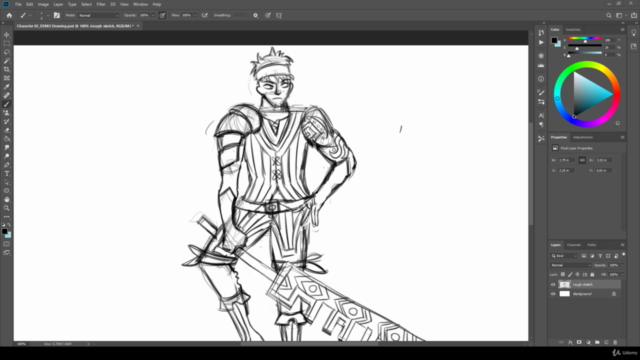Select the Eyedropper tool
Viewport: 640px width, 360px height.
[x=7, y=87]
